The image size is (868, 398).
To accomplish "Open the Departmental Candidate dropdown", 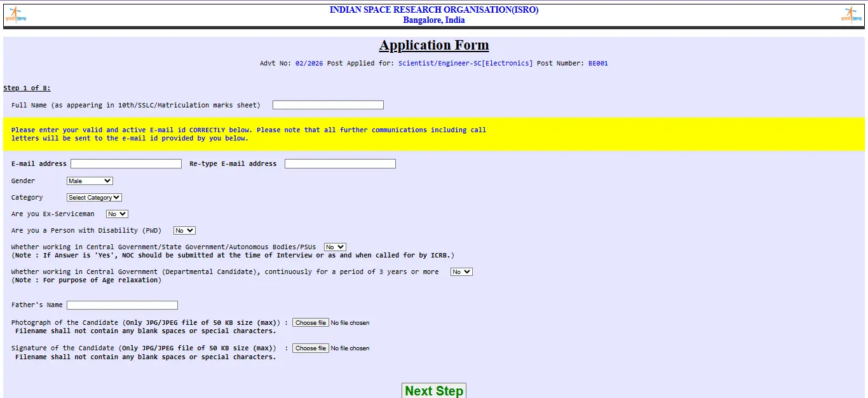I will (461, 272).
